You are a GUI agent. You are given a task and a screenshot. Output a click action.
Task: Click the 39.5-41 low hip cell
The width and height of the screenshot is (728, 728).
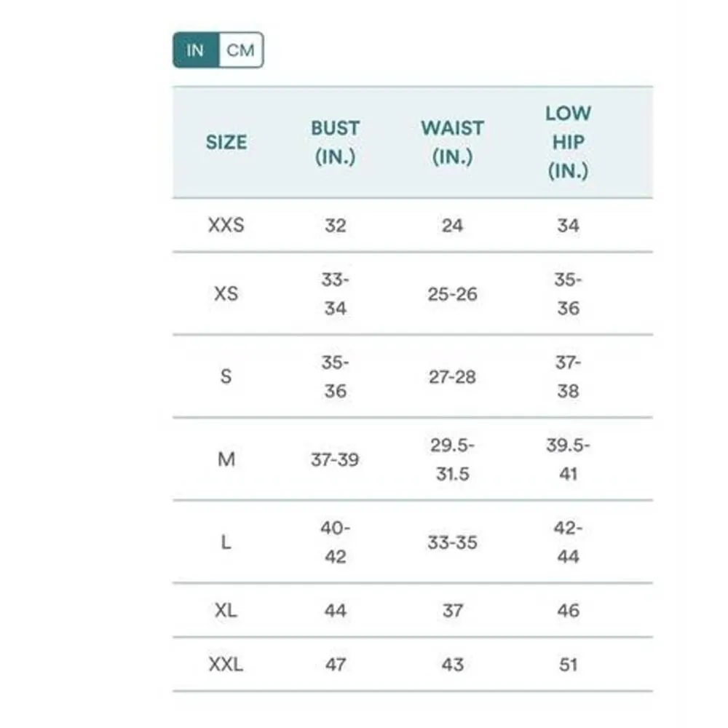(x=568, y=460)
